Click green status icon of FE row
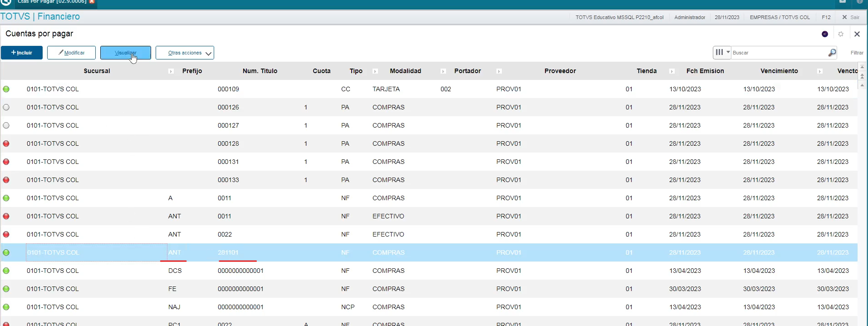868x326 pixels. coord(6,289)
